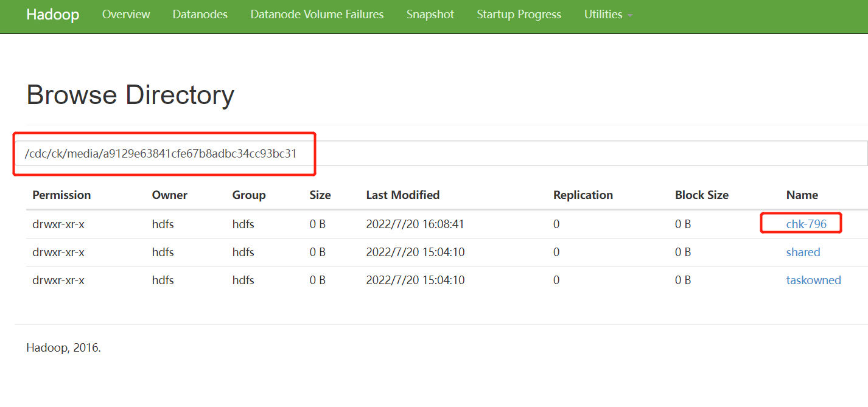Image resolution: width=868 pixels, height=407 pixels.
Task: Click the Group column header
Action: (249, 195)
